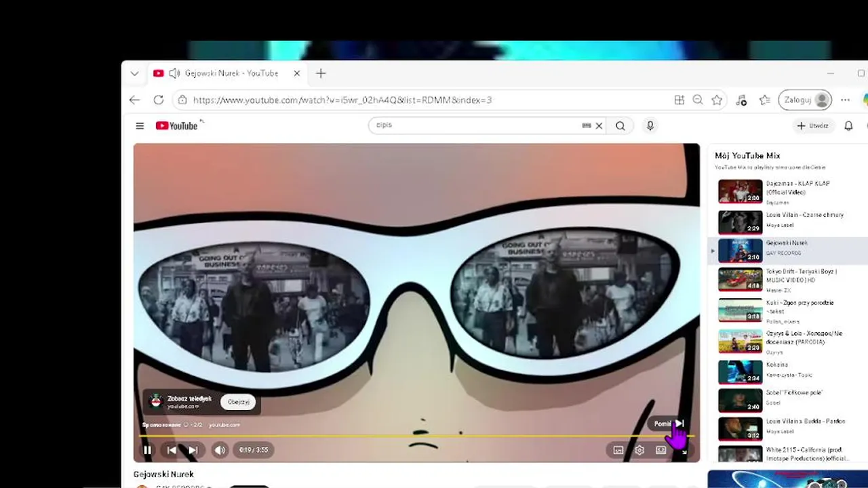Image resolution: width=868 pixels, height=488 pixels.
Task: Click the 0:19 / 3:55 time display
Action: pyautogui.click(x=254, y=450)
